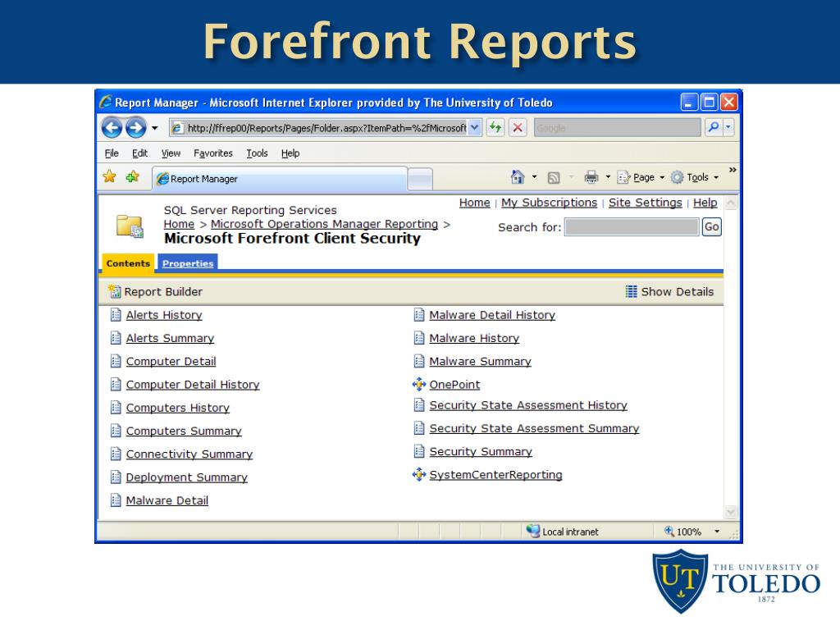
Task: Open the Computers Summary report
Action: coord(184,431)
